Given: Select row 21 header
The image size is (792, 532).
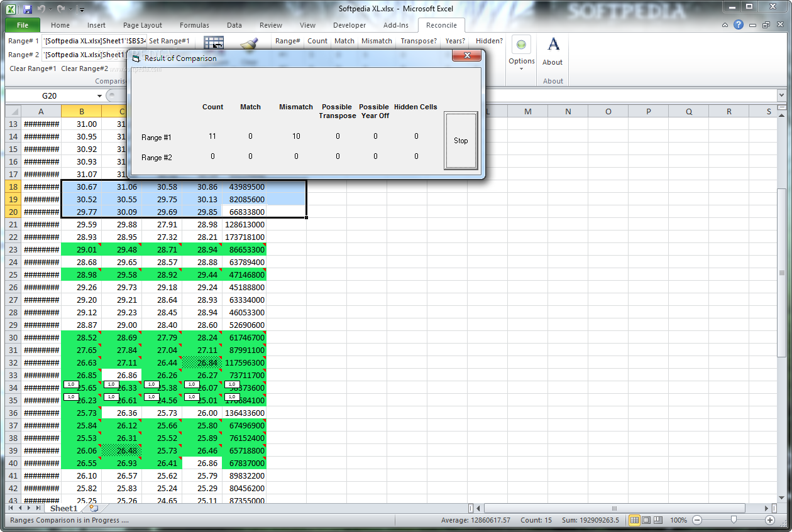Looking at the screenshot, I should click(13, 224).
